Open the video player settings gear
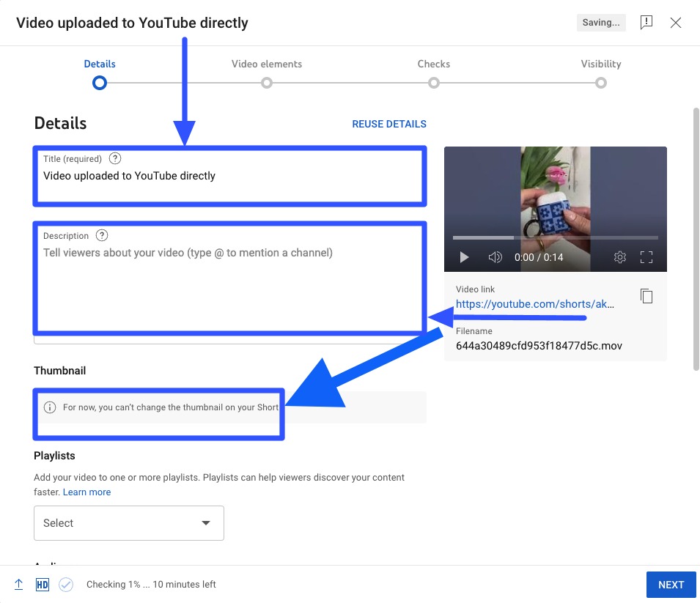The width and height of the screenshot is (700, 603). [x=619, y=257]
